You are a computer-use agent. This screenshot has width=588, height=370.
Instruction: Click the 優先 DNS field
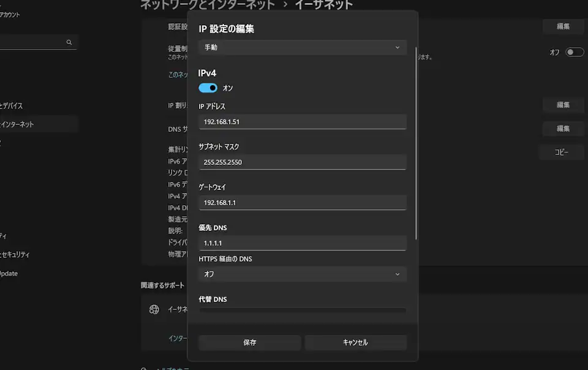pyautogui.click(x=303, y=243)
